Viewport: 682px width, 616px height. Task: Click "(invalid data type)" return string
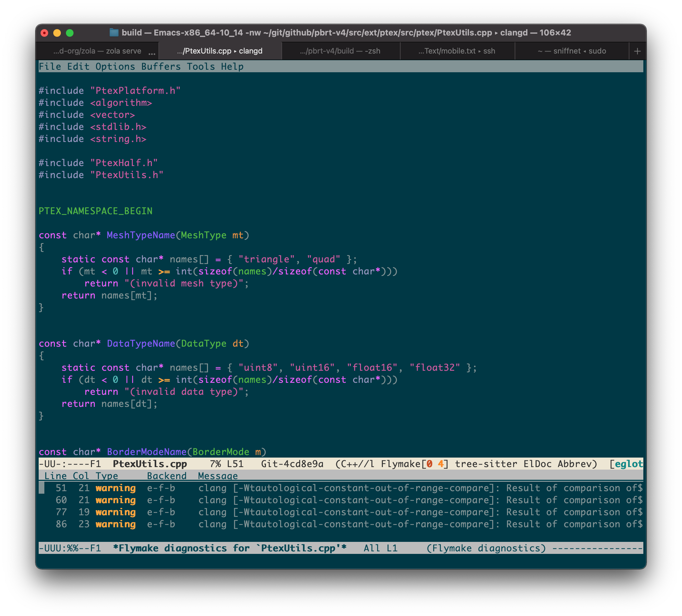pos(184,392)
